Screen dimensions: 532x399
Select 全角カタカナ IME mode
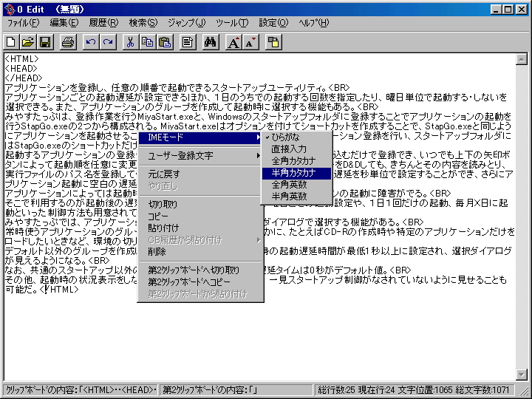(x=296, y=161)
